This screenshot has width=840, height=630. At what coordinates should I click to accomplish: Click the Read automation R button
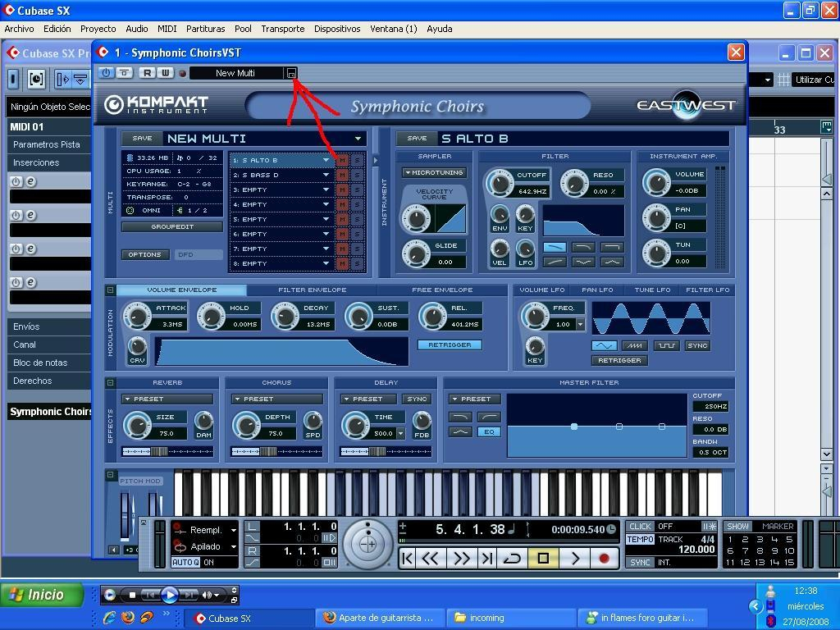[x=147, y=73]
